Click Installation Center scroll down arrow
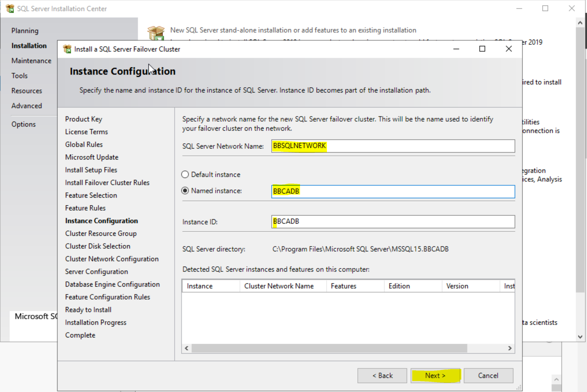The image size is (587, 392). tap(580, 337)
